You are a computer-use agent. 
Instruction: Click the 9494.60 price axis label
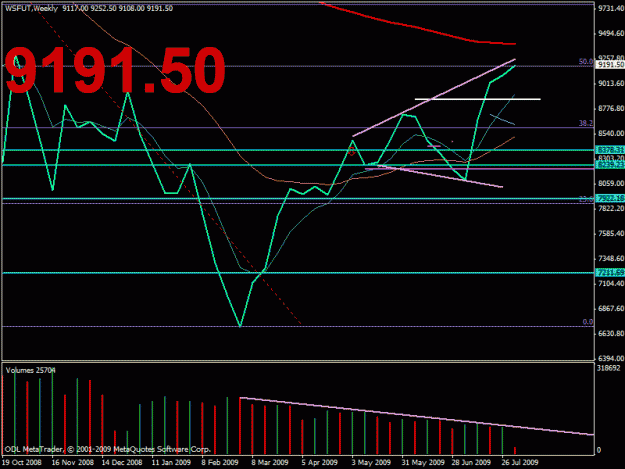pos(611,33)
